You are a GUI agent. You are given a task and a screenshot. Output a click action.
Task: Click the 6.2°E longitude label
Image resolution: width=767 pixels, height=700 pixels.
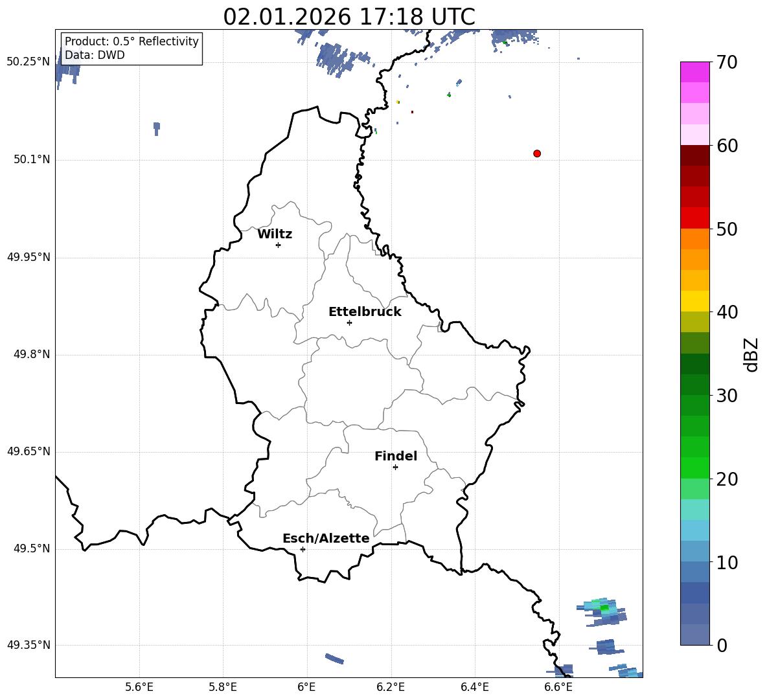[x=391, y=687]
